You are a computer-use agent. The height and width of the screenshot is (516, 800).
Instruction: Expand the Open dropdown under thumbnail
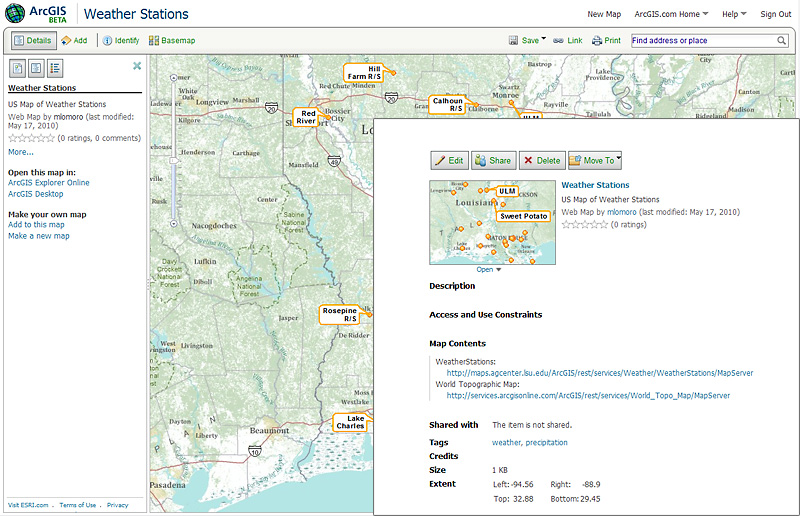pos(489,269)
